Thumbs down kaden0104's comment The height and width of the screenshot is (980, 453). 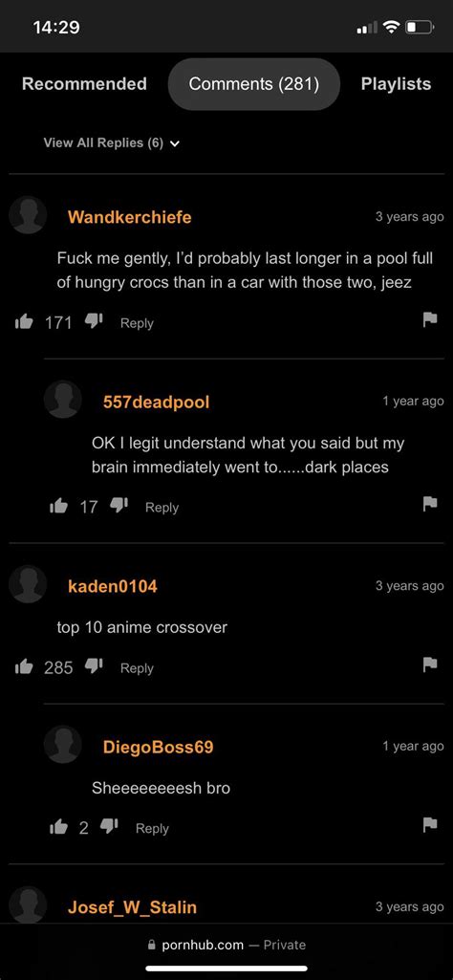click(x=93, y=666)
